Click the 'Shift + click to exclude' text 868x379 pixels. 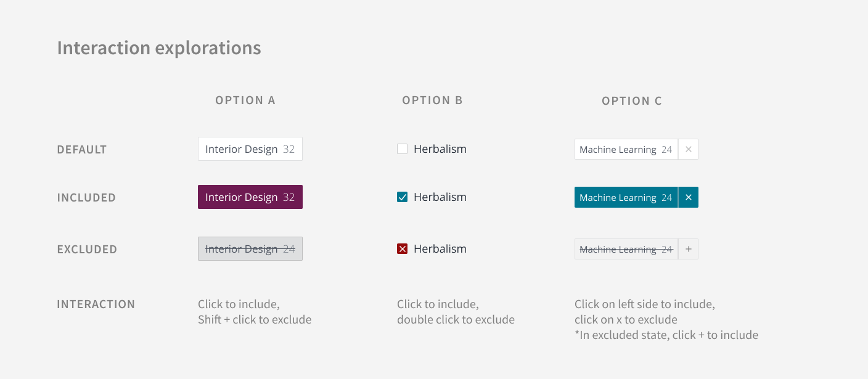coord(255,320)
